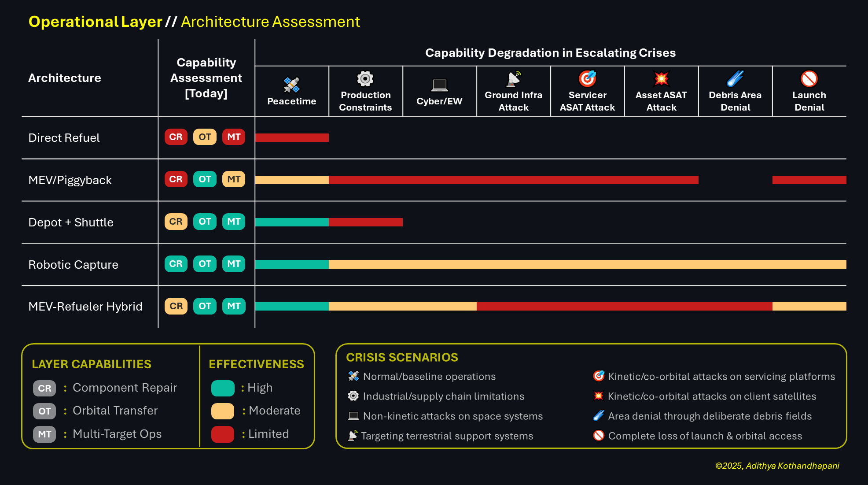Click Direct Refuel's red Peacetime bar
Screen dimensions: 868x485
(291, 137)
